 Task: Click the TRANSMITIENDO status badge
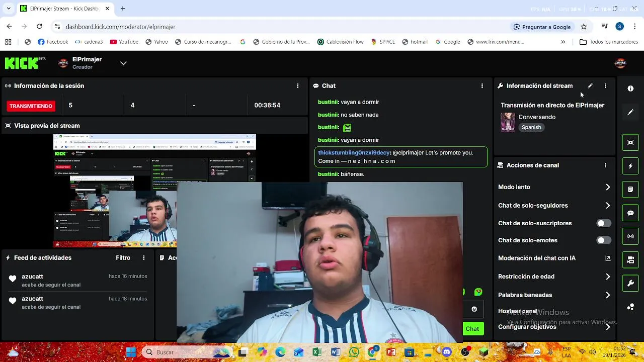(x=31, y=106)
